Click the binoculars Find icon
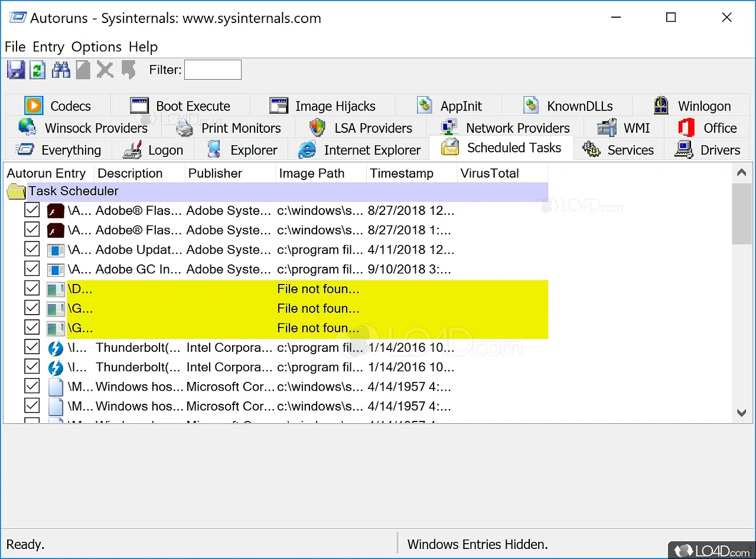The height and width of the screenshot is (559, 756). pos(61,70)
